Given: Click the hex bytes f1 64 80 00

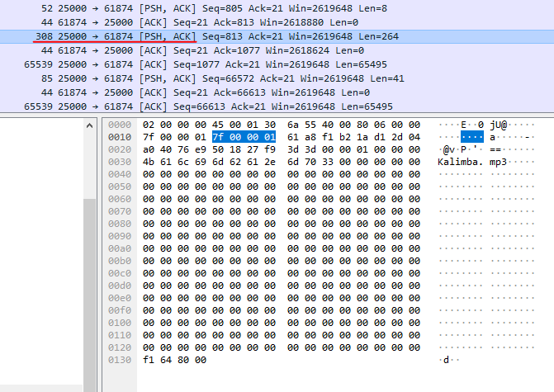Looking at the screenshot, I should 174,360.
